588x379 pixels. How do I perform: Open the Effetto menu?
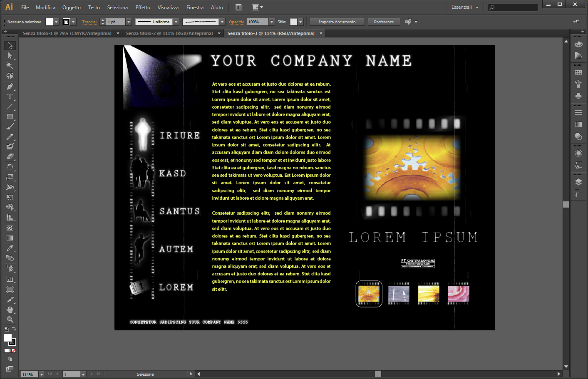coord(143,7)
